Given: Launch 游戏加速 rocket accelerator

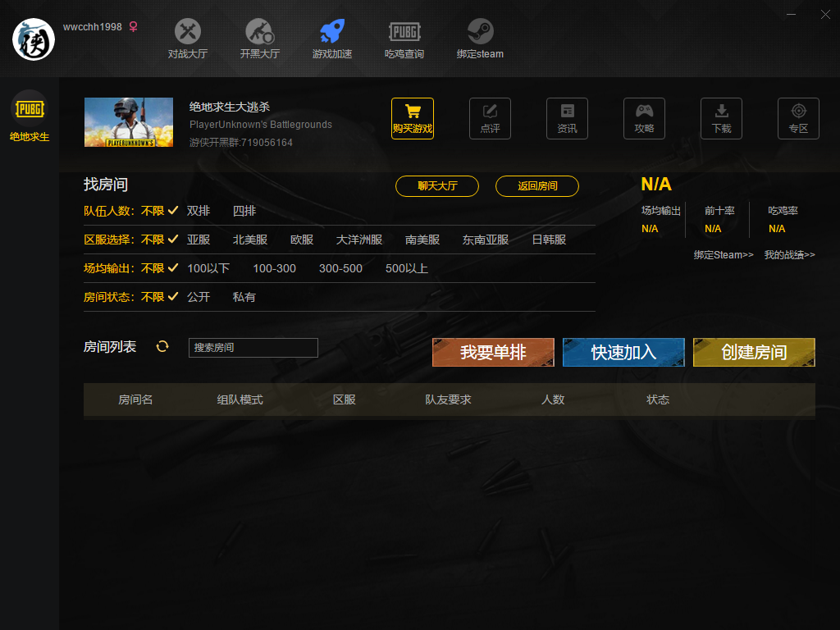Looking at the screenshot, I should pyautogui.click(x=331, y=33).
